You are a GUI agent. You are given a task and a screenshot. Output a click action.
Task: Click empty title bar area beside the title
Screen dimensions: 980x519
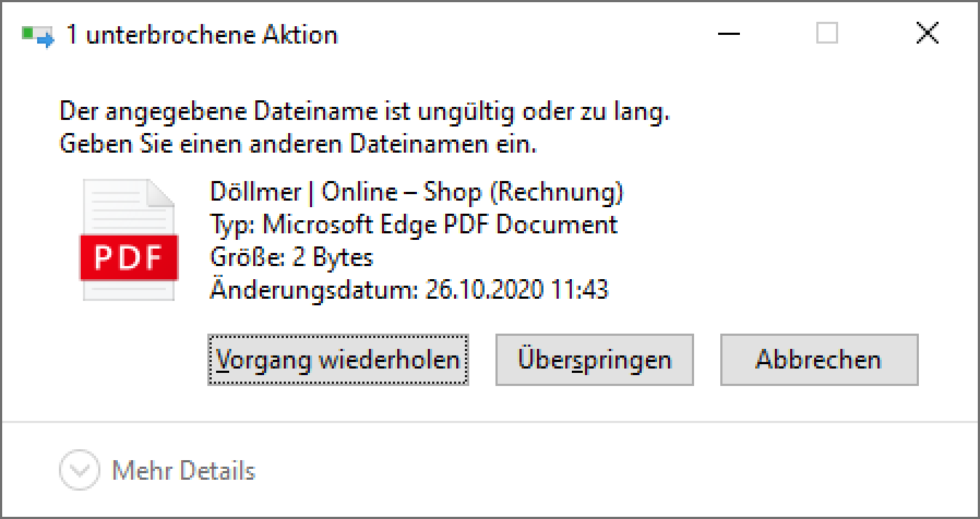(x=524, y=35)
